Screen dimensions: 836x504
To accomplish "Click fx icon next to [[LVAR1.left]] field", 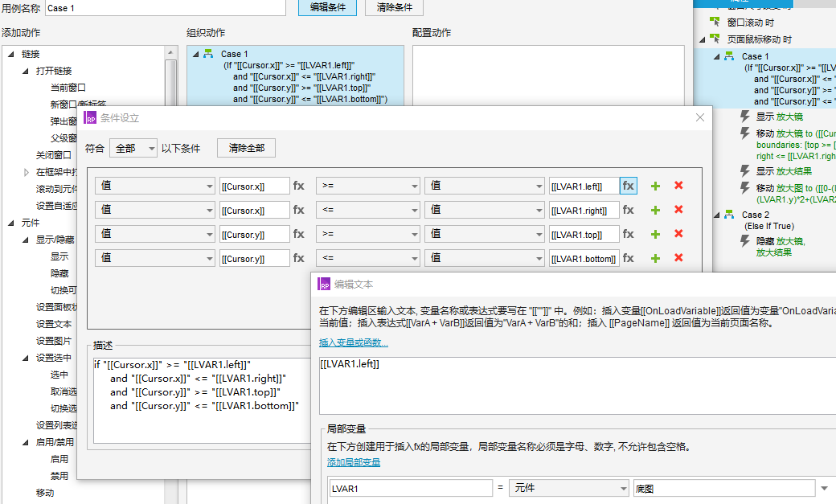I will click(x=628, y=186).
